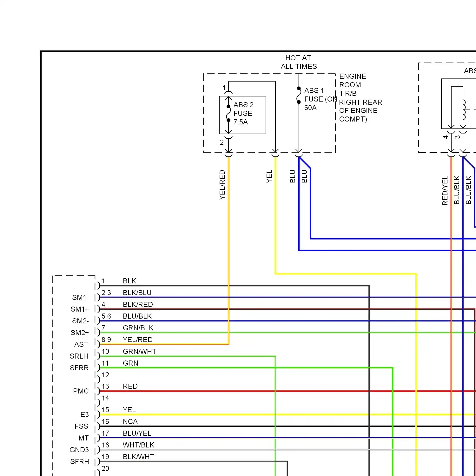Click the vertical RED/YEL wire label

coord(445,190)
